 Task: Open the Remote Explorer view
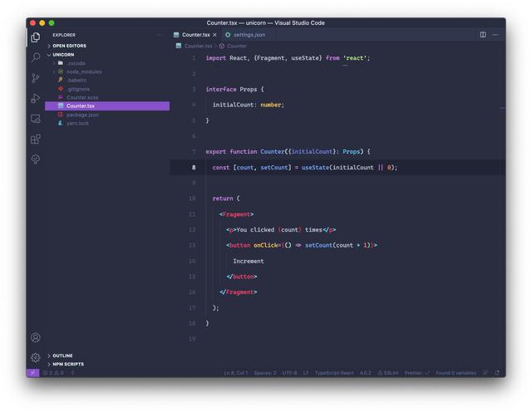(35, 119)
